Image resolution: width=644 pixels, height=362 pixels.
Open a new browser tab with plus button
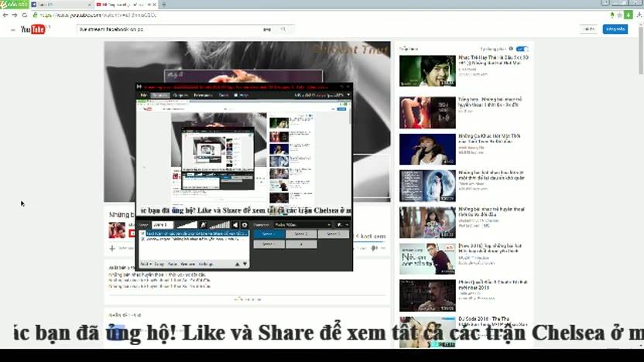tap(164, 5)
